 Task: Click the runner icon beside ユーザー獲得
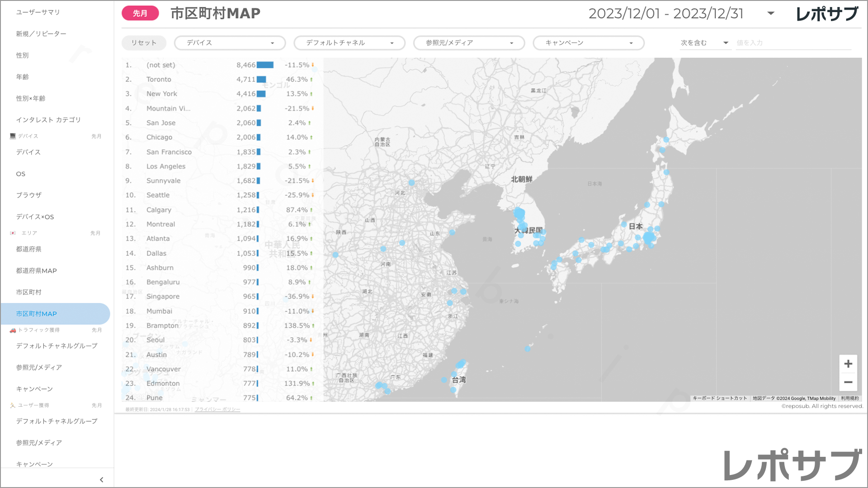(x=13, y=405)
